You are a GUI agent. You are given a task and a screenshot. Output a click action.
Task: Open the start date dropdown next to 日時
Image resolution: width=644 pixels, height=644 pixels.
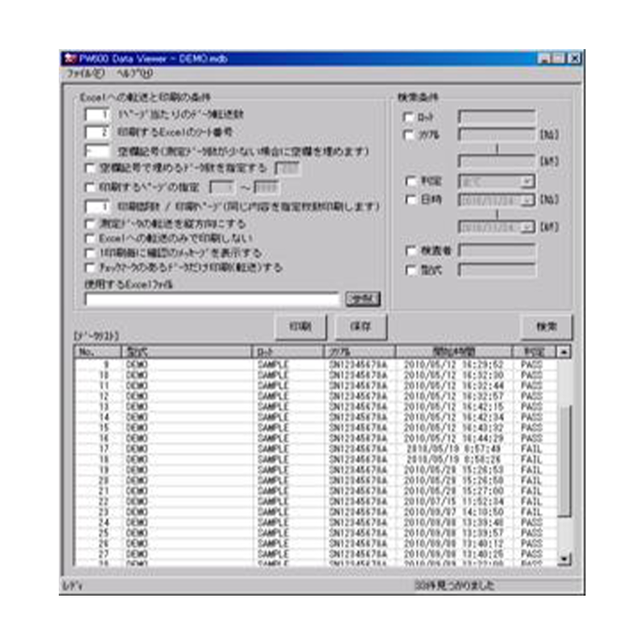coord(526,200)
